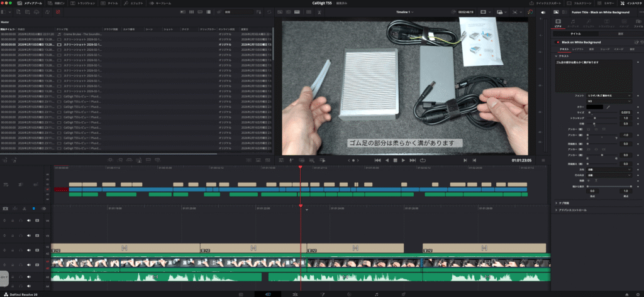The image size is (644, 297).
Task: Expand the アドバンスコントロール section
Action: (573, 210)
